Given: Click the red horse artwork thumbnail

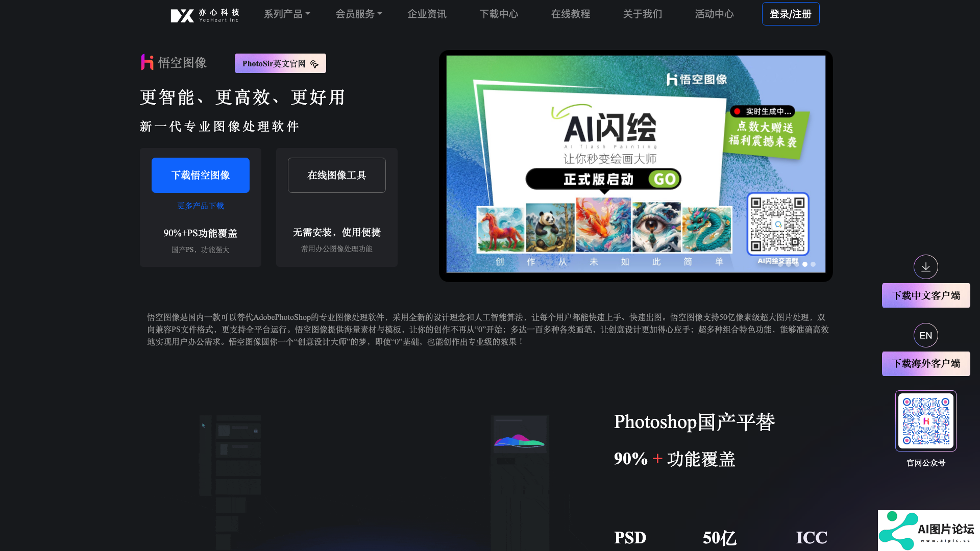Looking at the screenshot, I should pyautogui.click(x=500, y=229).
